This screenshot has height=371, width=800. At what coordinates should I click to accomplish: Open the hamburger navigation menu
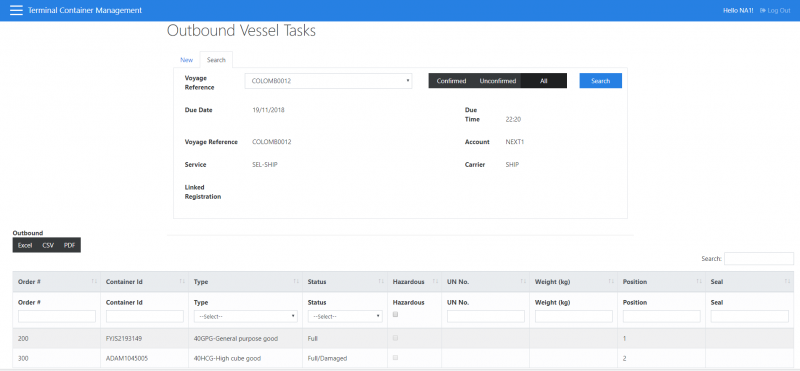(16, 10)
